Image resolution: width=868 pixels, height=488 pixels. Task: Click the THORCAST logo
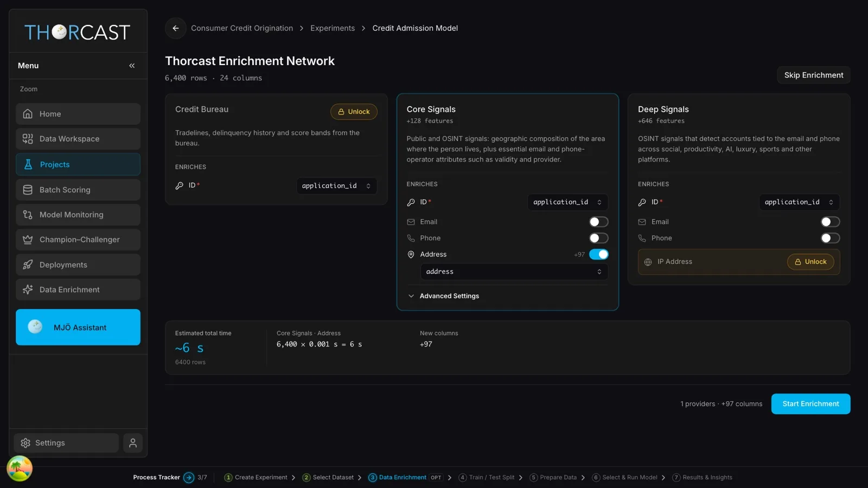tap(78, 33)
